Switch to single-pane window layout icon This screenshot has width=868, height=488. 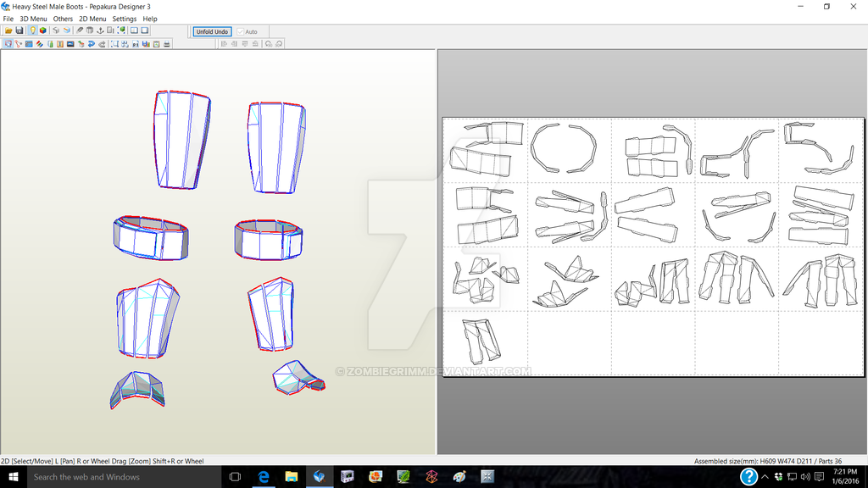coord(144,30)
